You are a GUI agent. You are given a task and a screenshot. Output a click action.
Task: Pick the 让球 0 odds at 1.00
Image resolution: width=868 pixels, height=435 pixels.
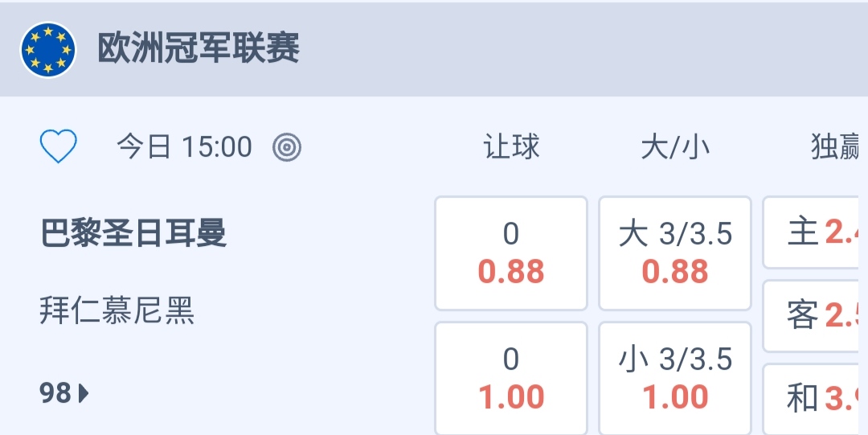tap(511, 379)
